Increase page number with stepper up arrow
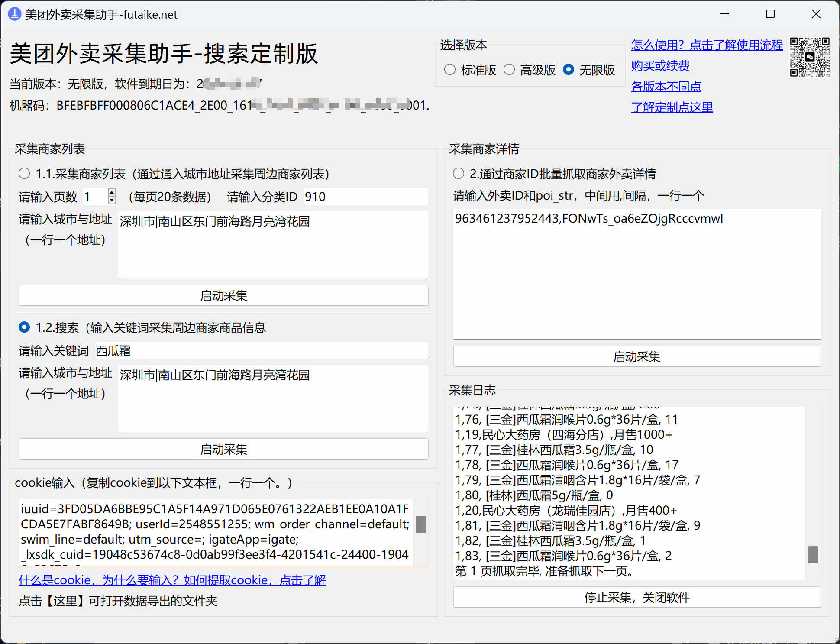 click(112, 192)
